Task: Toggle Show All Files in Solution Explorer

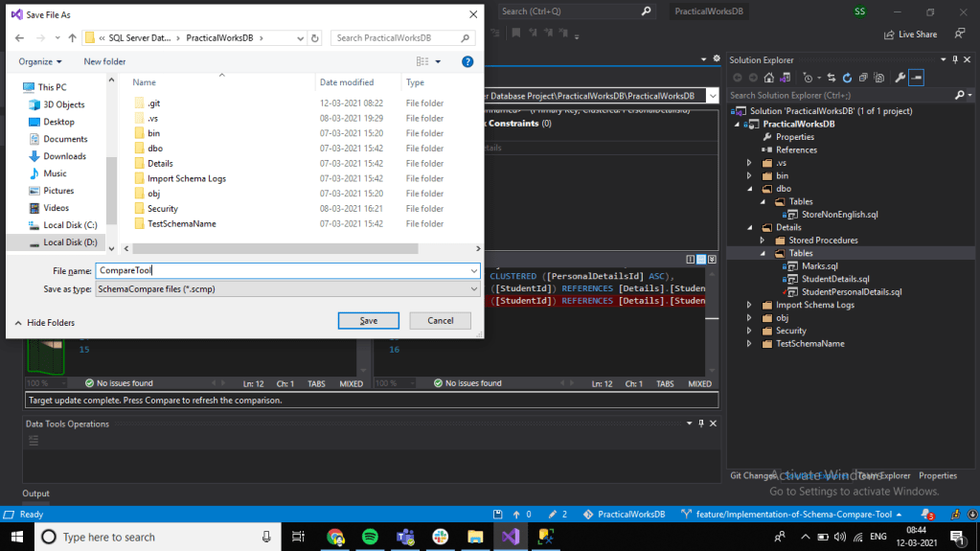Action: [878, 78]
